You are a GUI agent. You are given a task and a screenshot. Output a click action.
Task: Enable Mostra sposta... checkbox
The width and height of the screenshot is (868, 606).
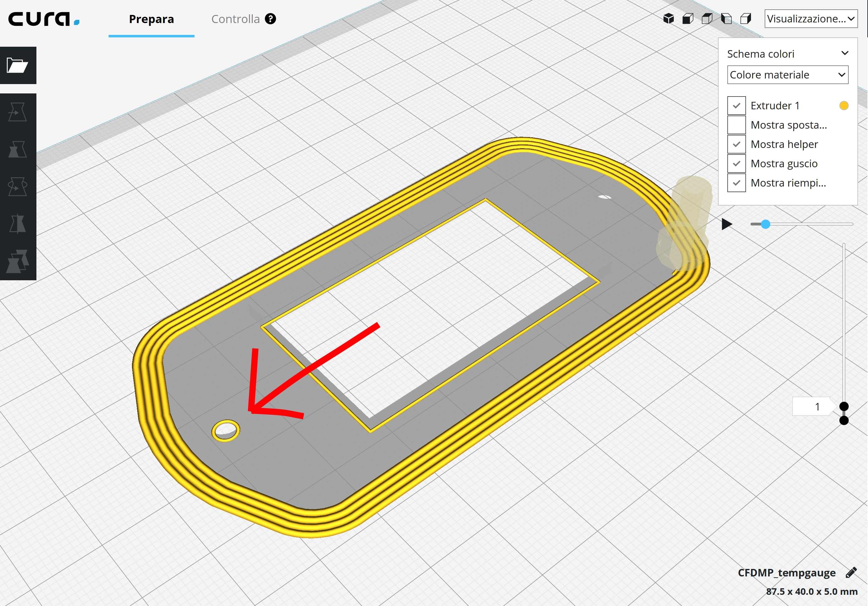click(x=736, y=125)
